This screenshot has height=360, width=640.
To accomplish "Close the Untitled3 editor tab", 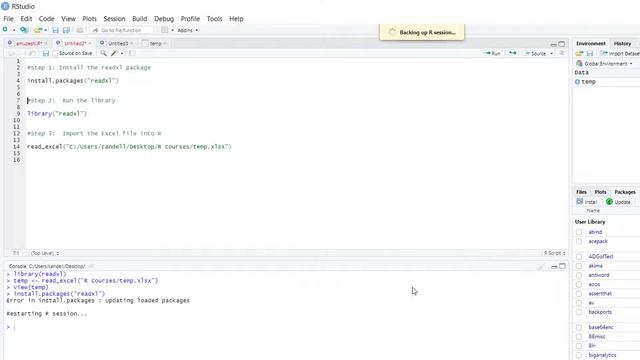I will point(131,43).
